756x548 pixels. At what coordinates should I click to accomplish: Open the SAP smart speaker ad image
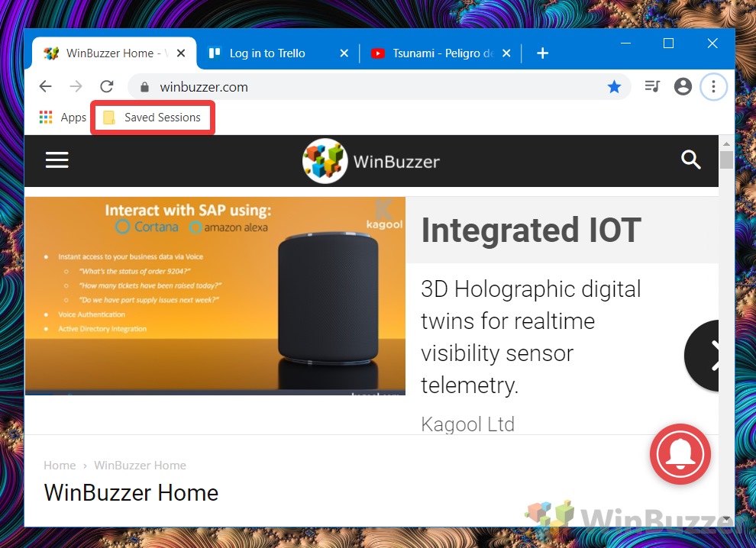pos(215,296)
